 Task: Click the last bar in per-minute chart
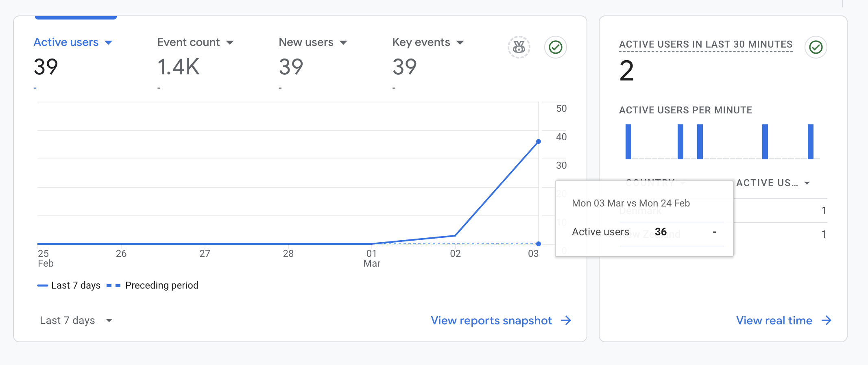pos(811,142)
